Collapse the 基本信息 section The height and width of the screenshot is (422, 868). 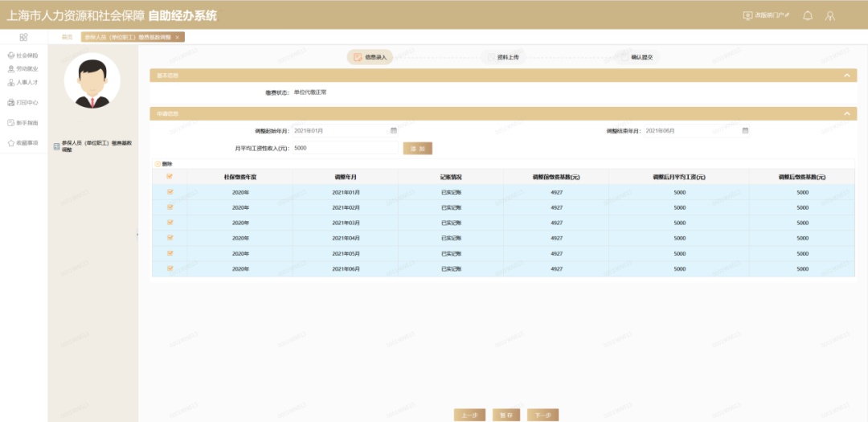(847, 76)
